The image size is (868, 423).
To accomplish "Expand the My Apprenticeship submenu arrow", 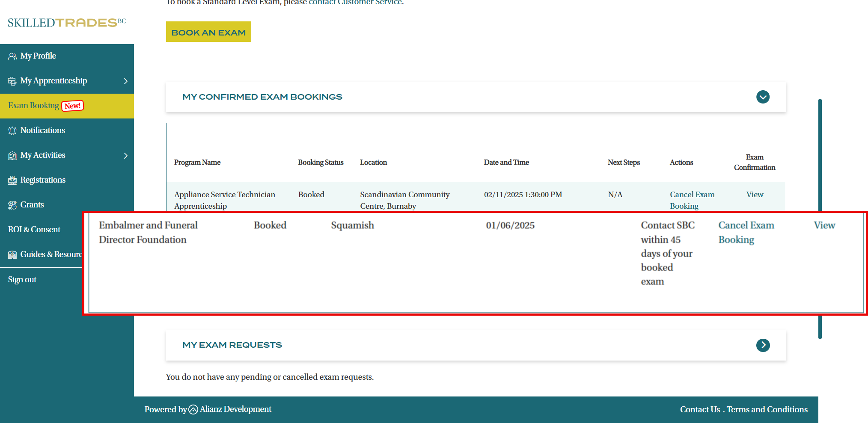I will [x=125, y=81].
